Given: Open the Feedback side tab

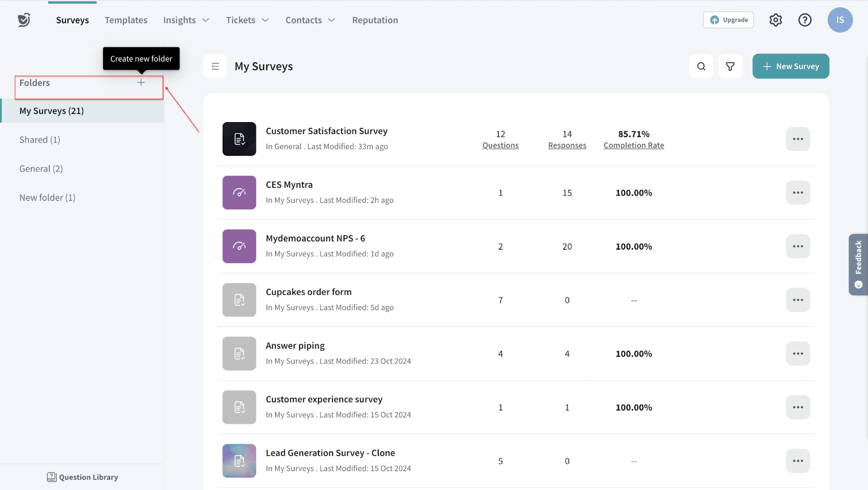Looking at the screenshot, I should click(858, 264).
